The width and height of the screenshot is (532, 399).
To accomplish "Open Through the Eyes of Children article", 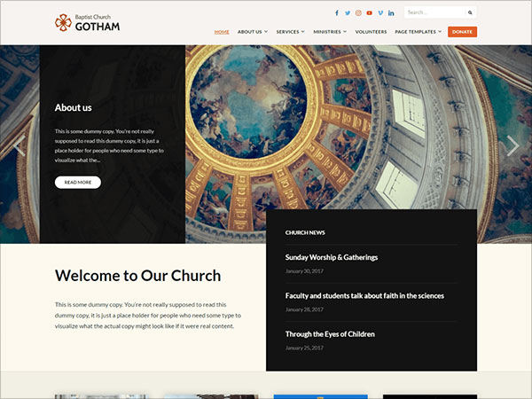I will pyautogui.click(x=330, y=334).
